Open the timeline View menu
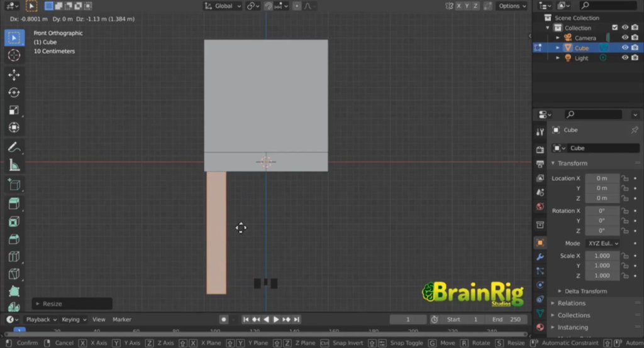The width and height of the screenshot is (644, 348). [x=99, y=319]
